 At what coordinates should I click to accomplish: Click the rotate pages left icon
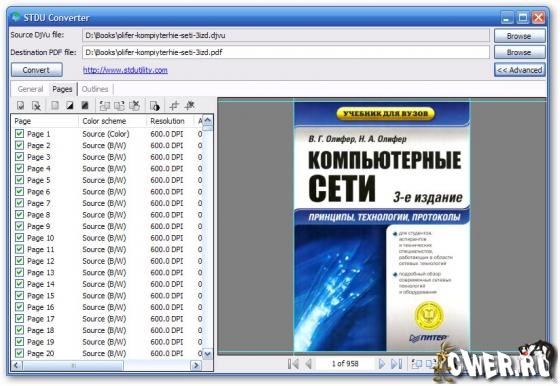(105, 106)
